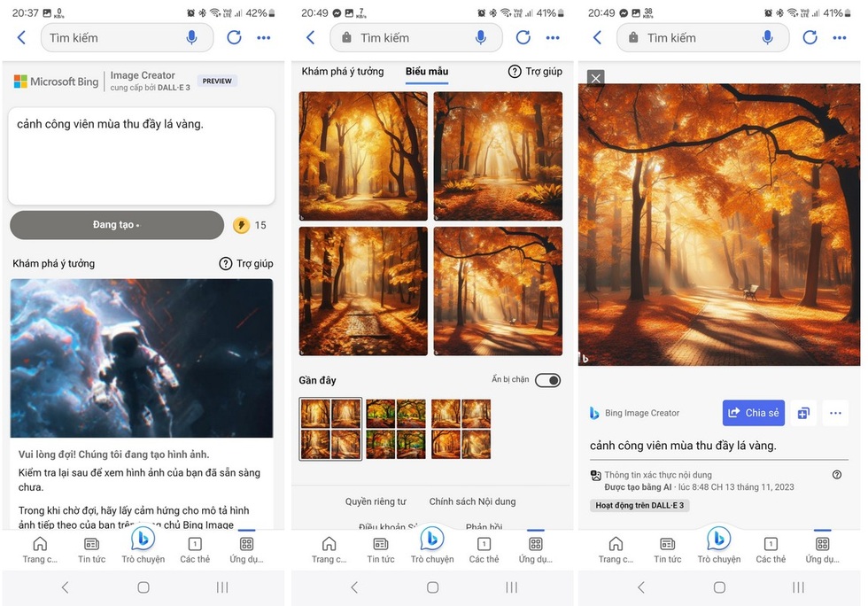Click the Hoạt động trên DALL·E 3 badge

point(641,505)
